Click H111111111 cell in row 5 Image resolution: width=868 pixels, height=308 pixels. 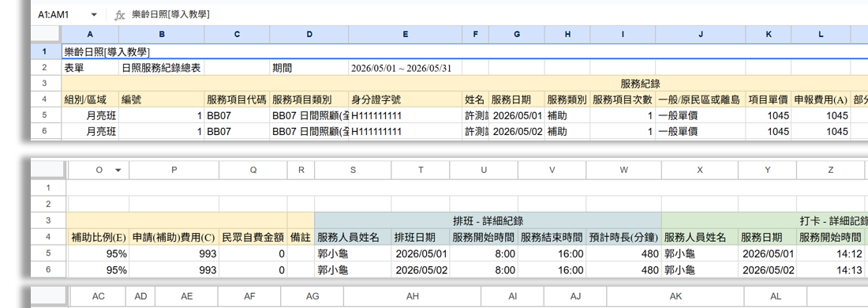point(406,116)
